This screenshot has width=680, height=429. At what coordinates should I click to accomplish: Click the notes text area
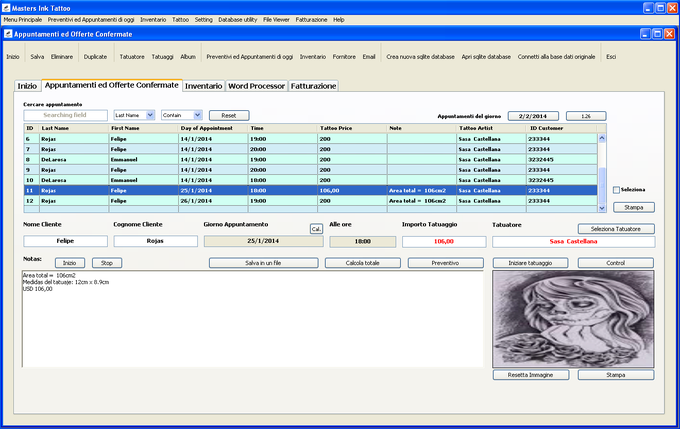click(252, 319)
